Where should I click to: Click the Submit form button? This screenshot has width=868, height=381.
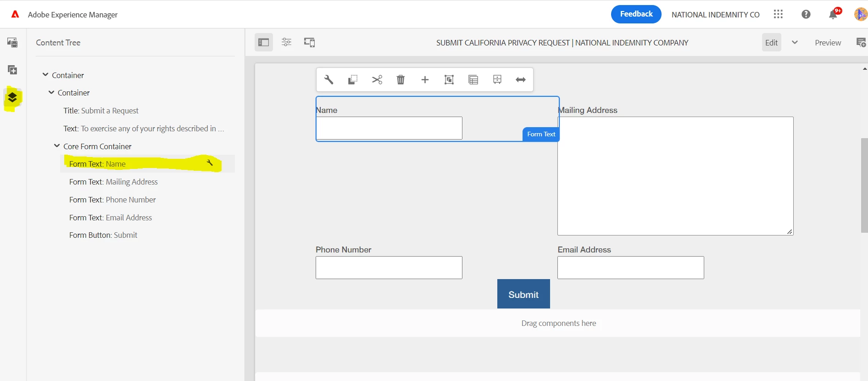(x=523, y=294)
